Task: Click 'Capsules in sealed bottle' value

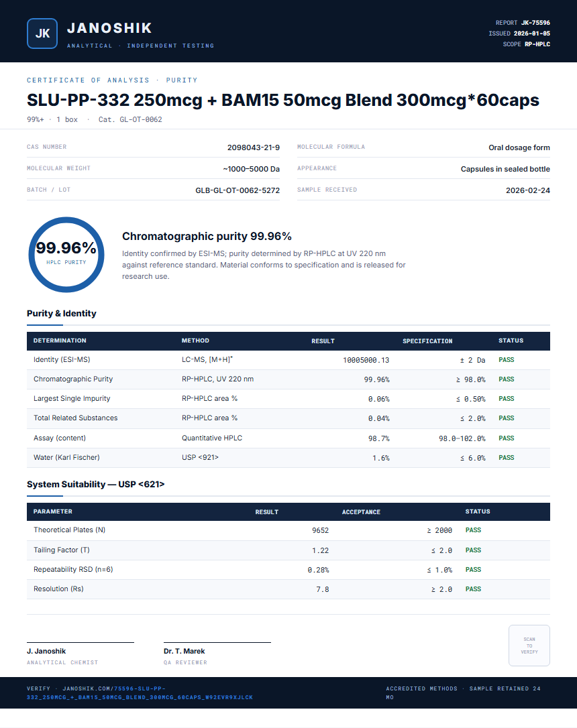Action: (x=505, y=169)
